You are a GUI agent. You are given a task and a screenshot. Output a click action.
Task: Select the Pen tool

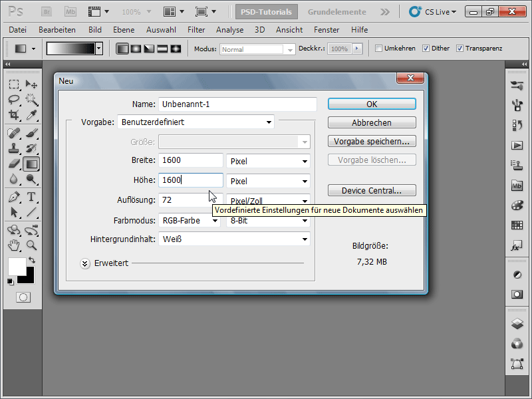pyautogui.click(x=14, y=197)
